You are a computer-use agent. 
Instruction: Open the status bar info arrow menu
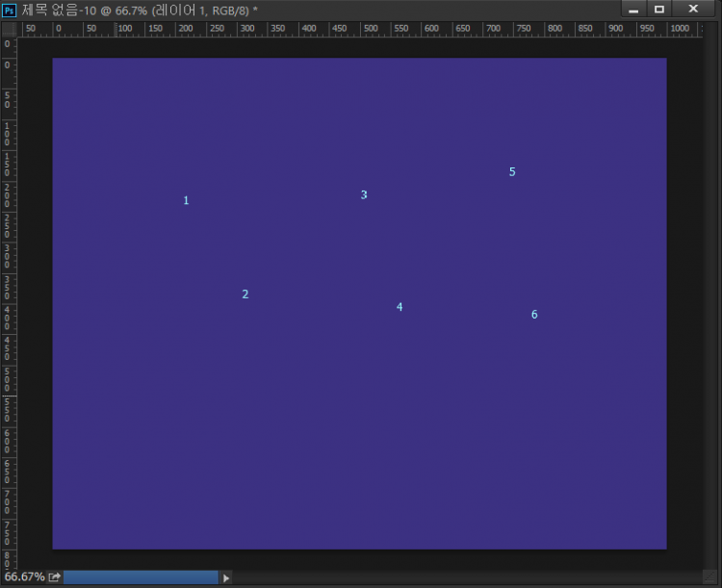[226, 577]
